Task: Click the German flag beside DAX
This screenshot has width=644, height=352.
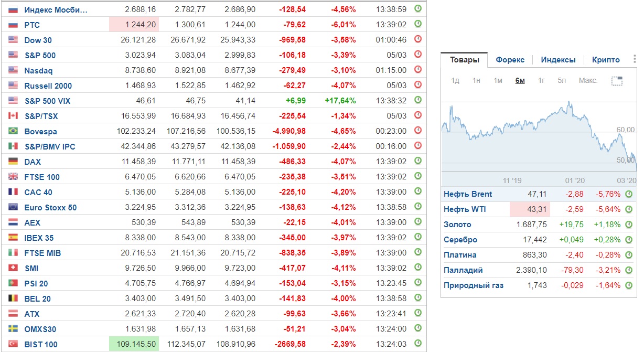Action: 13,162
